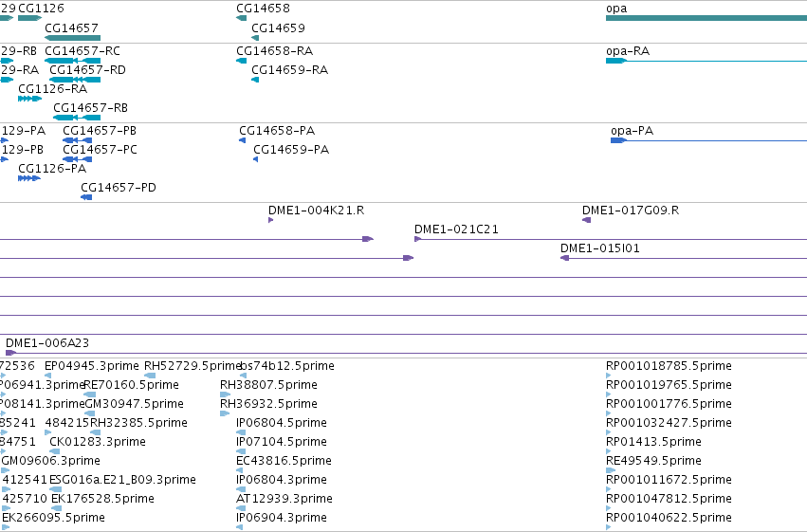
Task: Click the DME1-004K21.R clone arrow
Action: click(270, 220)
